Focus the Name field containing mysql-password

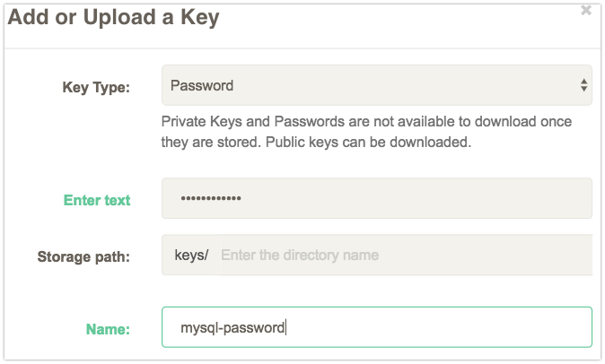[x=377, y=327]
